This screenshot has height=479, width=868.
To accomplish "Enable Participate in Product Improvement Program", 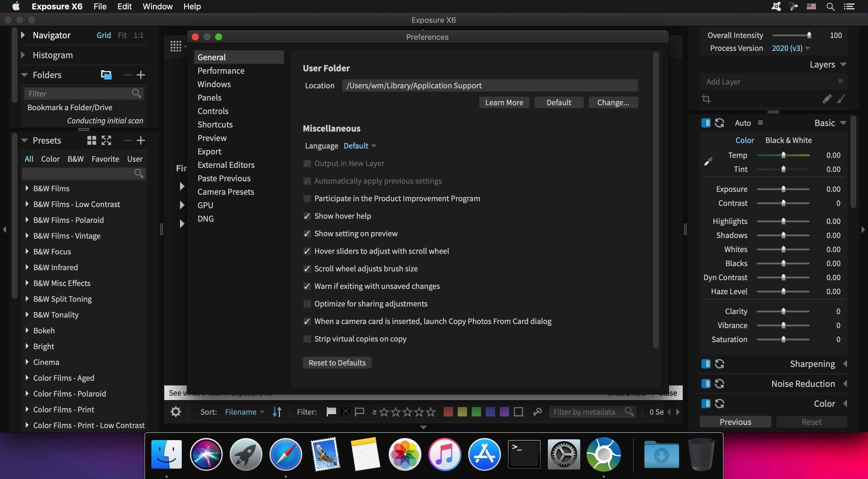I will pyautogui.click(x=307, y=199).
